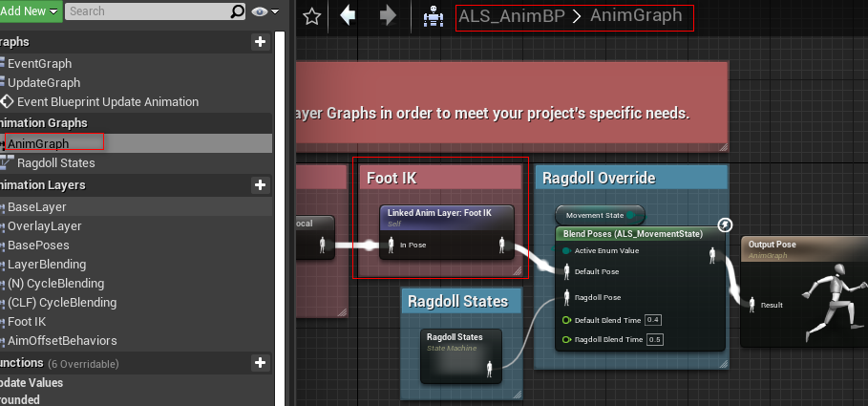Open the eye view options dropdown

(265, 11)
